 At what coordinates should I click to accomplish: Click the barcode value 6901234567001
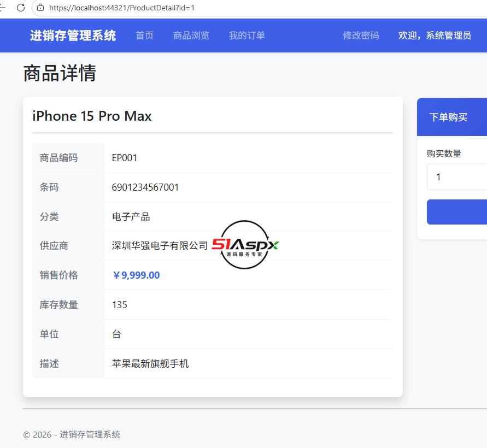click(x=145, y=187)
